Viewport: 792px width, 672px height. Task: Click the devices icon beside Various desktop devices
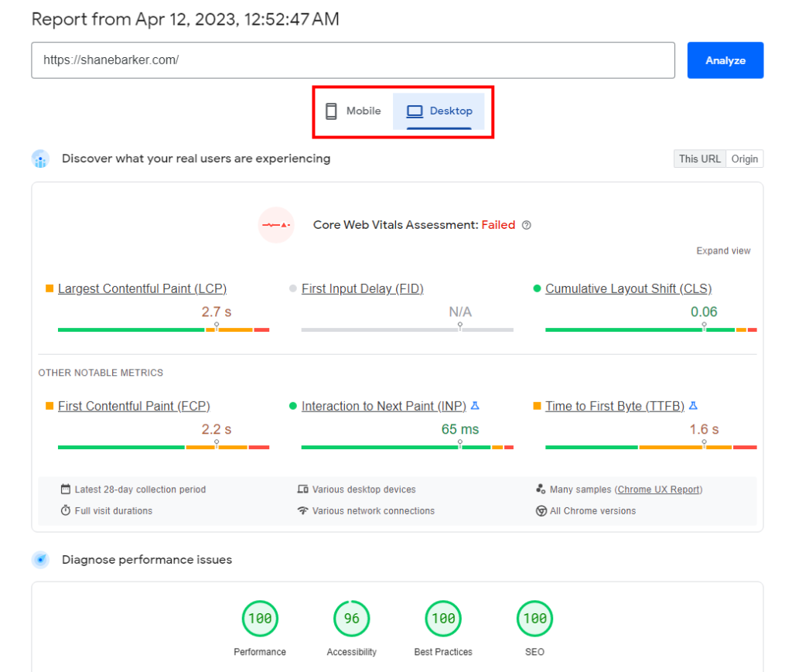pyautogui.click(x=303, y=490)
